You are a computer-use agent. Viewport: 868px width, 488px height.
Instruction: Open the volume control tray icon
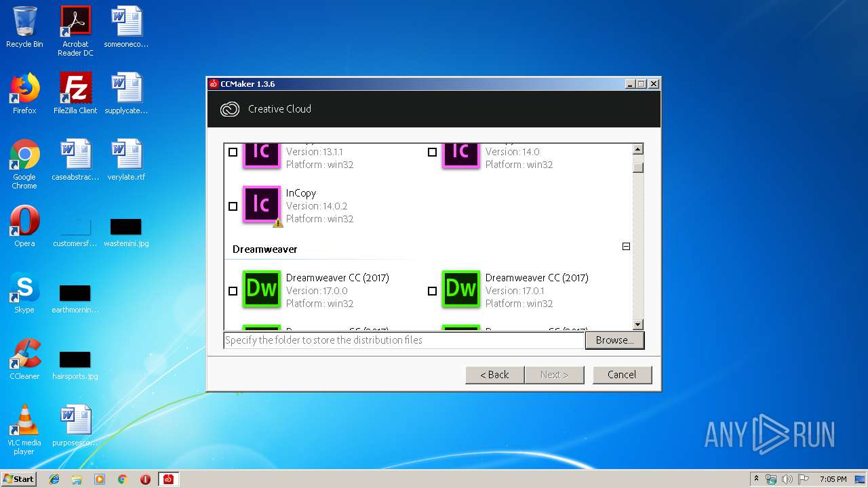pos(787,479)
